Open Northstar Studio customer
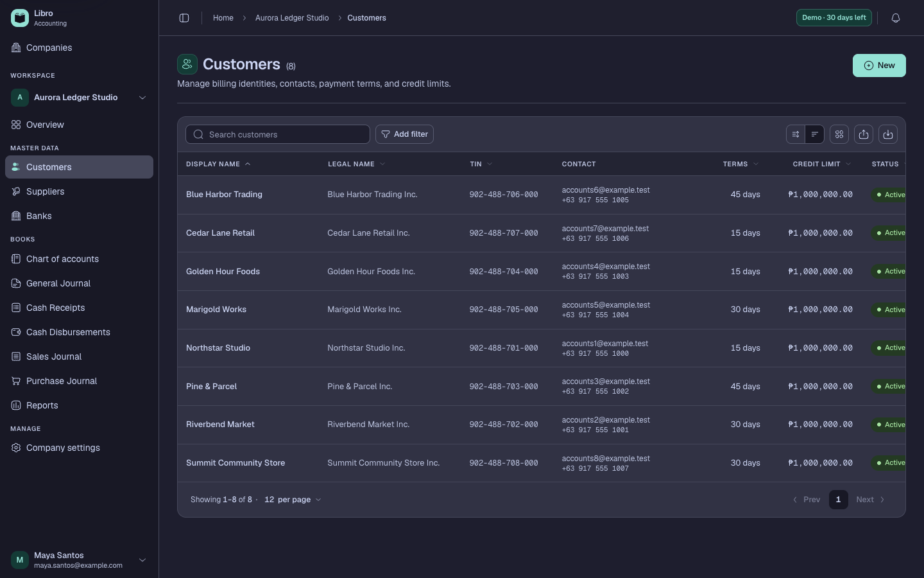This screenshot has width=924, height=578. coord(218,348)
